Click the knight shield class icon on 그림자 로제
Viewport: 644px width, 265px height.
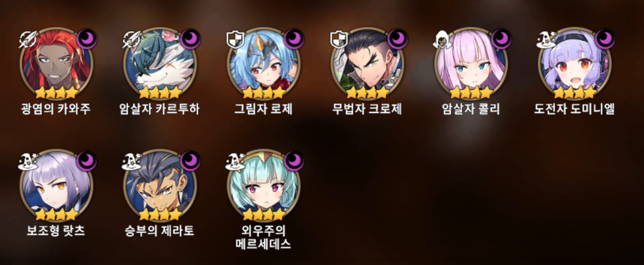coord(235,39)
